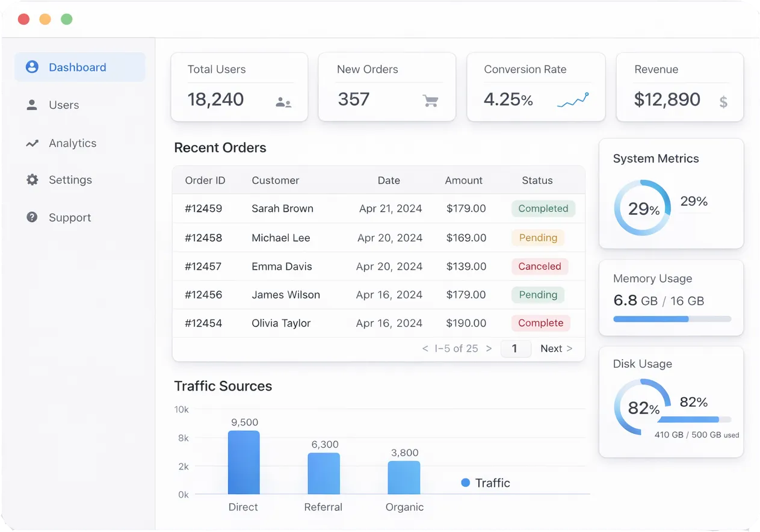Viewport: 760px width, 532px height.
Task: Click the Conversion Rate sparkline chart icon
Action: pos(573,101)
